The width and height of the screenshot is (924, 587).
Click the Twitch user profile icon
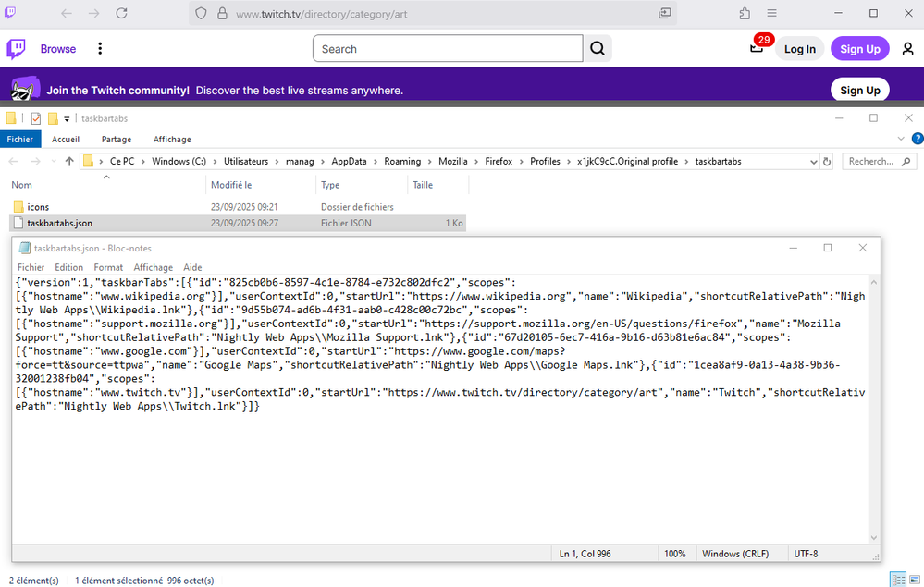point(907,49)
